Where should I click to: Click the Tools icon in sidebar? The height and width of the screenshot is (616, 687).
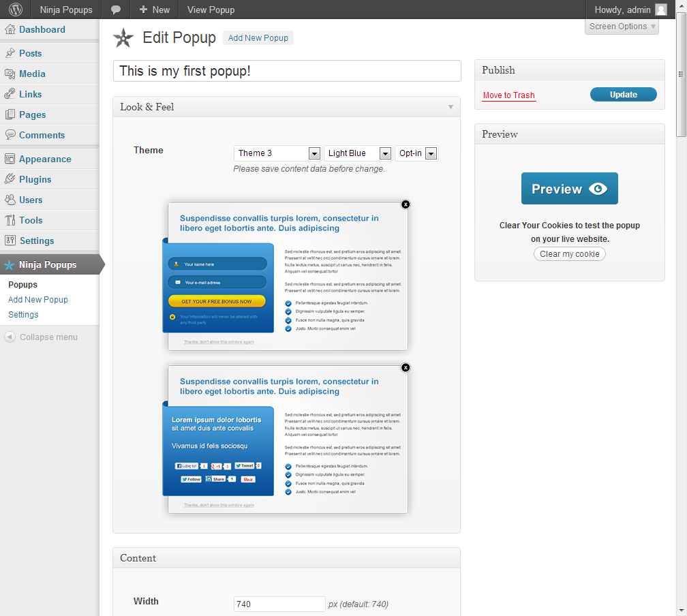coord(10,220)
